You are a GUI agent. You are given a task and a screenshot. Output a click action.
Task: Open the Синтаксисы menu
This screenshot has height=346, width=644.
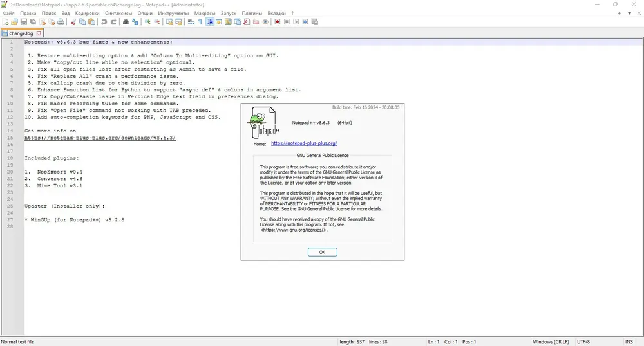click(x=118, y=13)
